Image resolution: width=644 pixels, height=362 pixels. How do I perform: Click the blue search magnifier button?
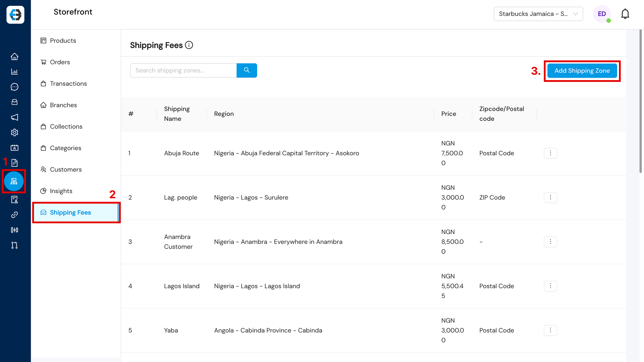coord(247,70)
